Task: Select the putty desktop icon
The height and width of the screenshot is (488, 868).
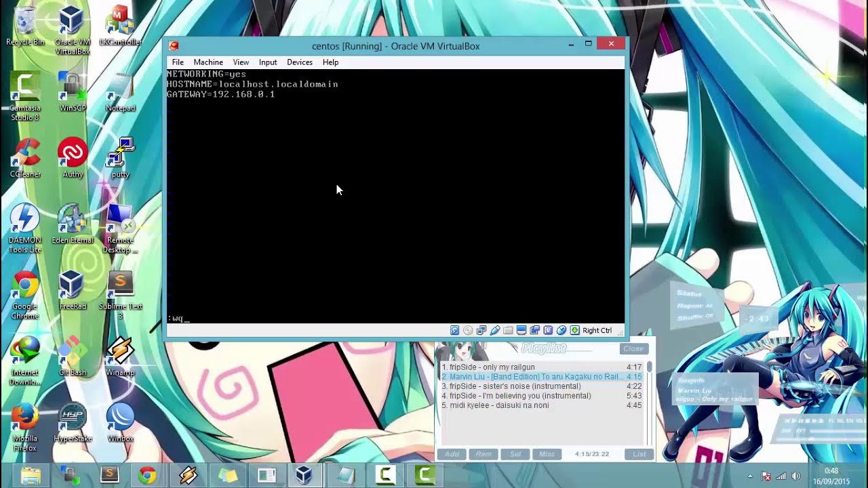Action: [x=120, y=159]
